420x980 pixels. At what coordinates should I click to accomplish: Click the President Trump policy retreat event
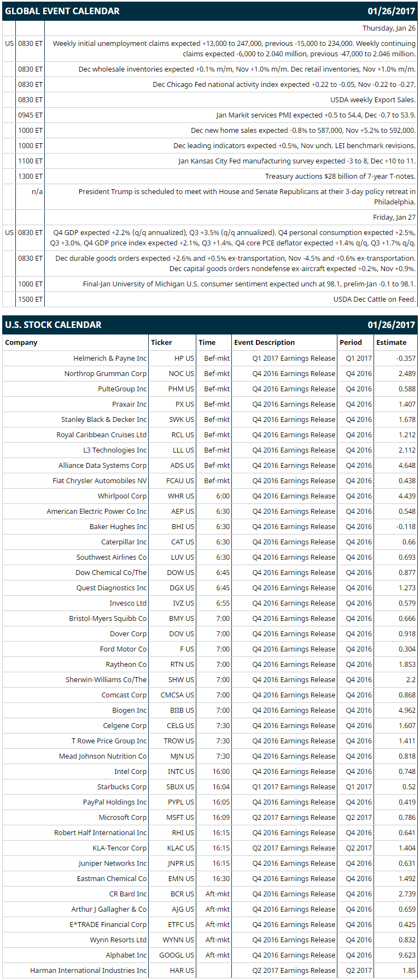pyautogui.click(x=247, y=197)
